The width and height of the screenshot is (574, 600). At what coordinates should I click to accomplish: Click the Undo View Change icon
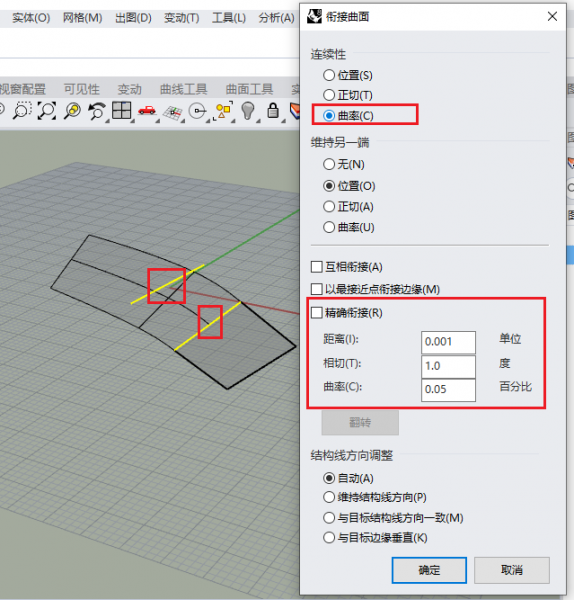(x=96, y=111)
